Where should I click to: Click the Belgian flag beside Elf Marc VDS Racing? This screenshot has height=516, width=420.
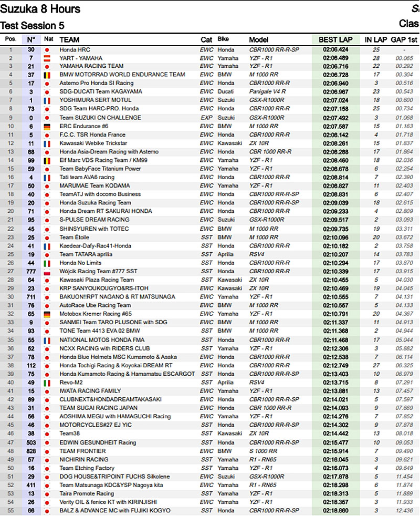48,160
